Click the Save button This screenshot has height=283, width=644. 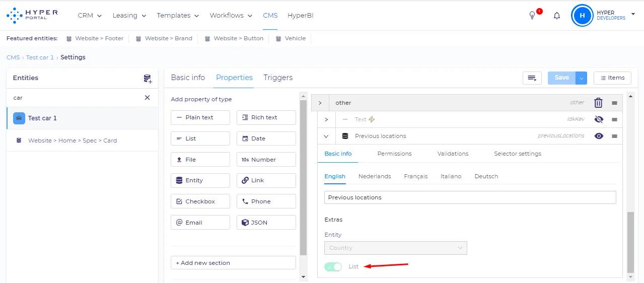coord(562,78)
